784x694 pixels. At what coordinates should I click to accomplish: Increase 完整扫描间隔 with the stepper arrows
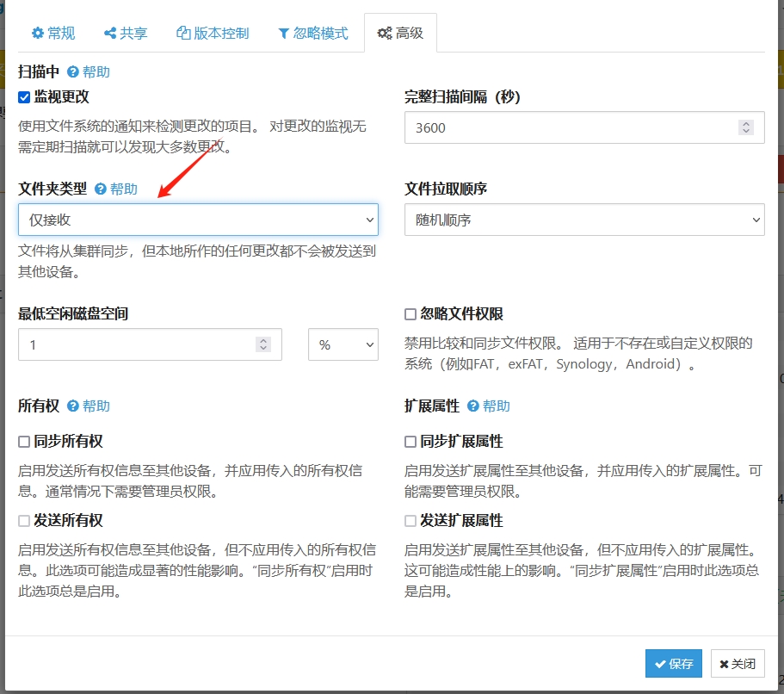coord(745,123)
